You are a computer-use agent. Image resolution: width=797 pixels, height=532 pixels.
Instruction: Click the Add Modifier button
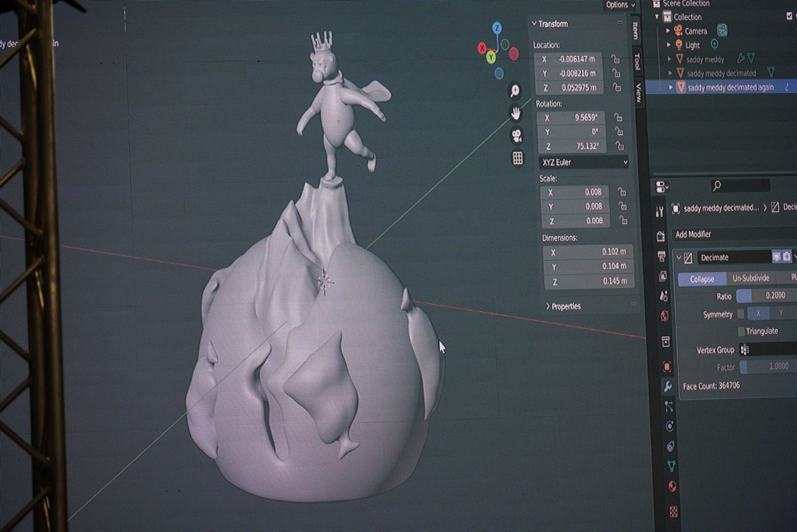pos(693,234)
